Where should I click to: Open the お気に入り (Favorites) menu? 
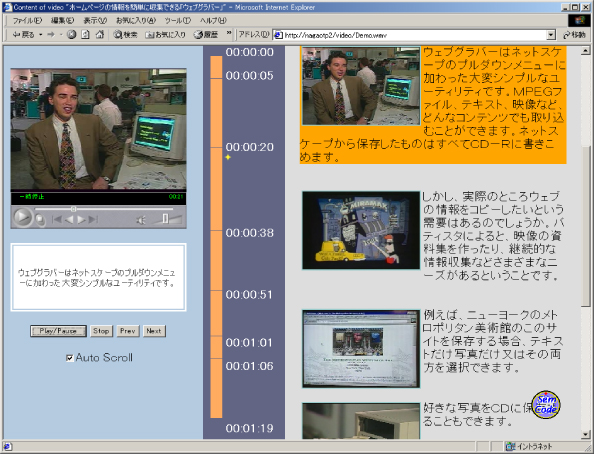[x=136, y=20]
